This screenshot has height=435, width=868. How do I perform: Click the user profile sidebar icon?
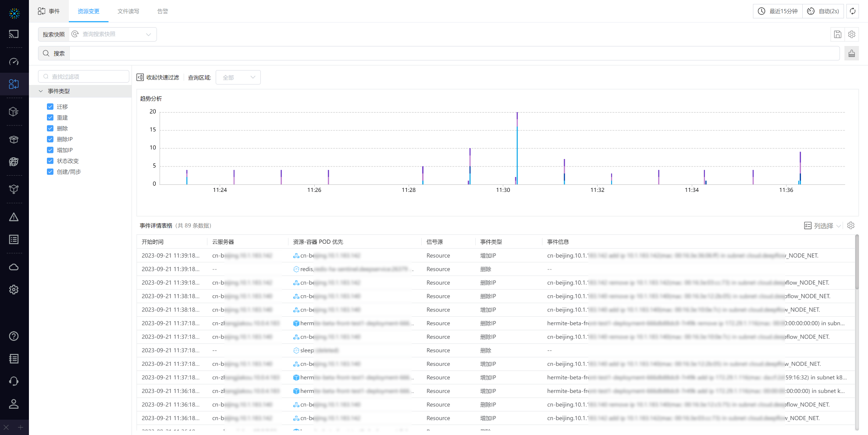14,404
